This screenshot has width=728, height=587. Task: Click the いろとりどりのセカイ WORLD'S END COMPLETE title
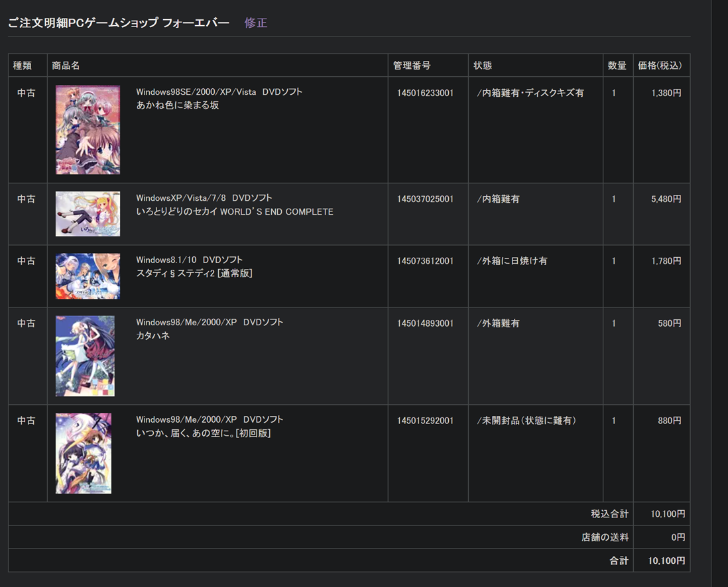tap(235, 212)
